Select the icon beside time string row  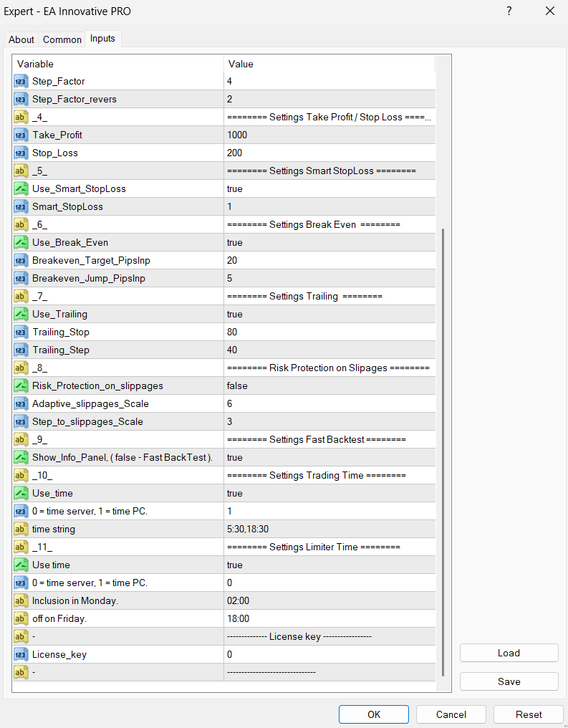point(21,530)
